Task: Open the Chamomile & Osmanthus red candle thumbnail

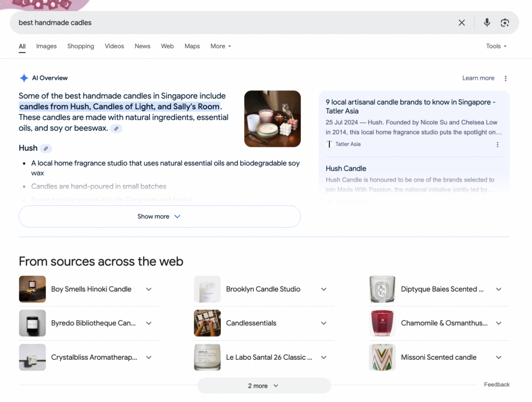Action: point(382,323)
